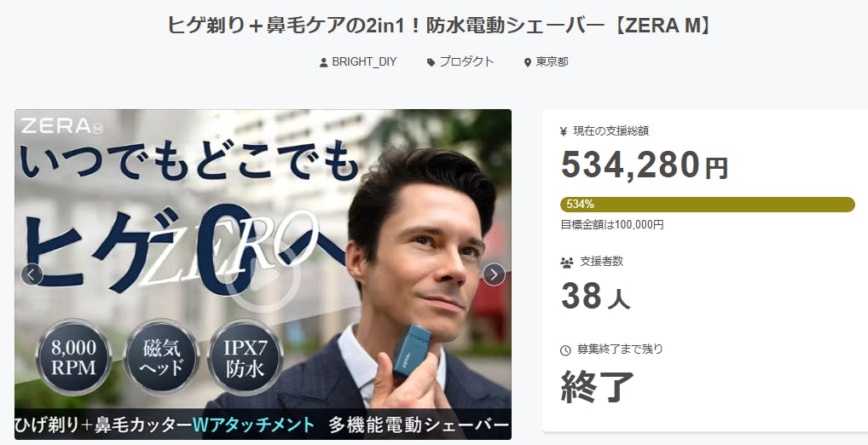This screenshot has width=868, height=445.
Task: Click the tag icon beside プロダクト
Action: point(431,62)
